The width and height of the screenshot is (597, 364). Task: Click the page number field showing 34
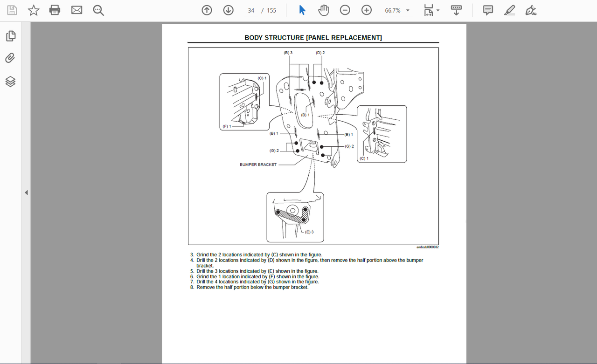point(251,10)
